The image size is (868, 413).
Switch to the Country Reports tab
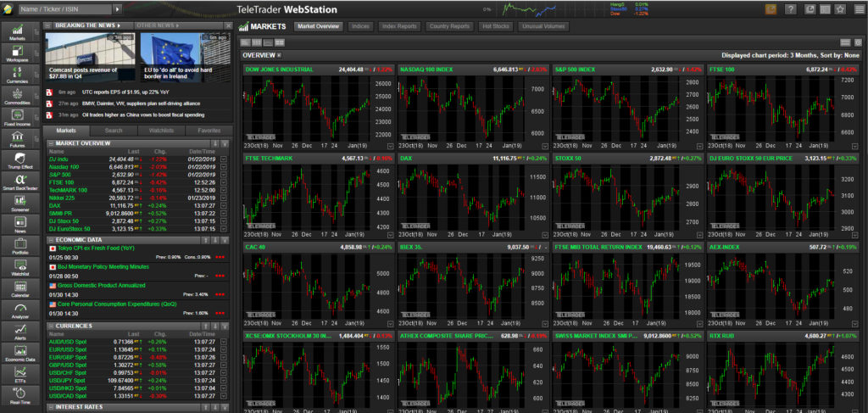(x=449, y=26)
